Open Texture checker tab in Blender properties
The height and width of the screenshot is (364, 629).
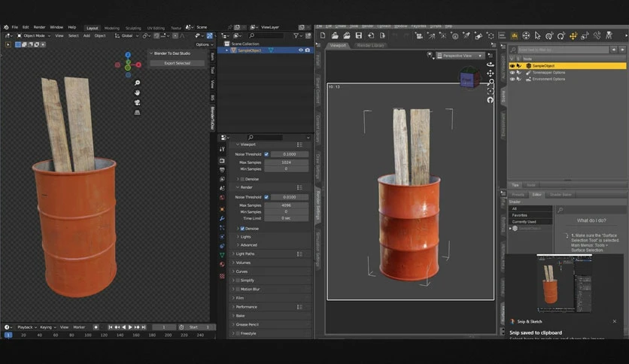point(222,276)
